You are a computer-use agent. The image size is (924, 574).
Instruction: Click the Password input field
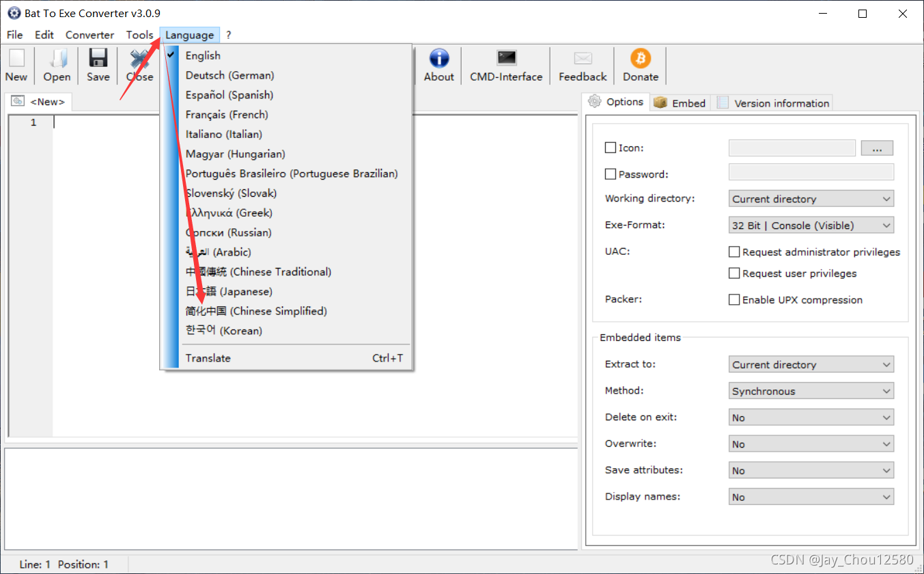(x=811, y=172)
